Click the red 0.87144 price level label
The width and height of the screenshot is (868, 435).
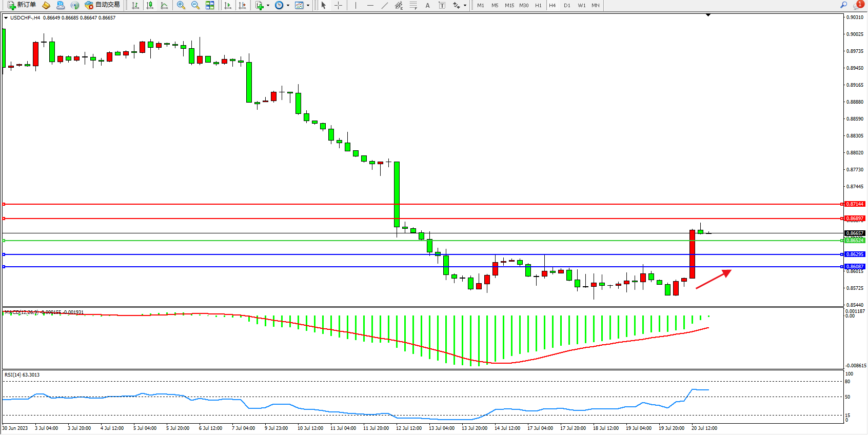click(854, 204)
